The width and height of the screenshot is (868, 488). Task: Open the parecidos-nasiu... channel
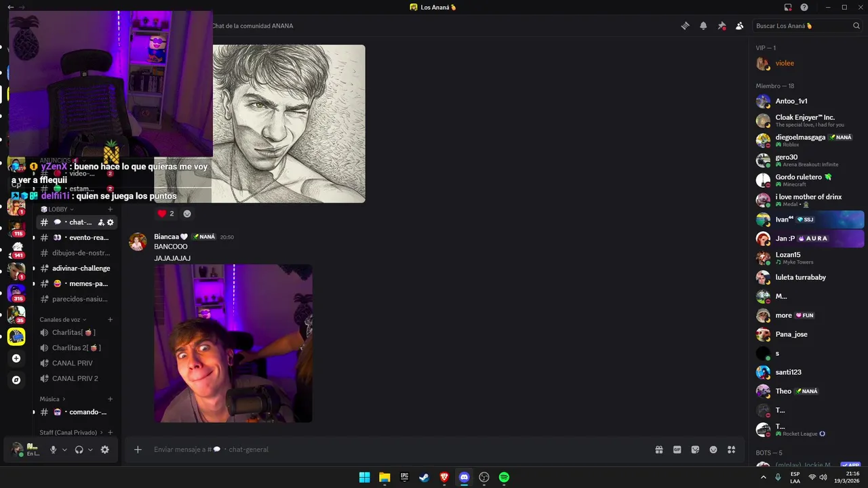click(x=77, y=299)
